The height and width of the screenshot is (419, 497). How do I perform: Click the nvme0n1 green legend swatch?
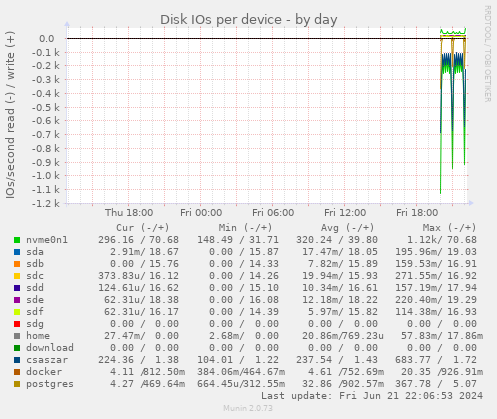click(x=17, y=240)
